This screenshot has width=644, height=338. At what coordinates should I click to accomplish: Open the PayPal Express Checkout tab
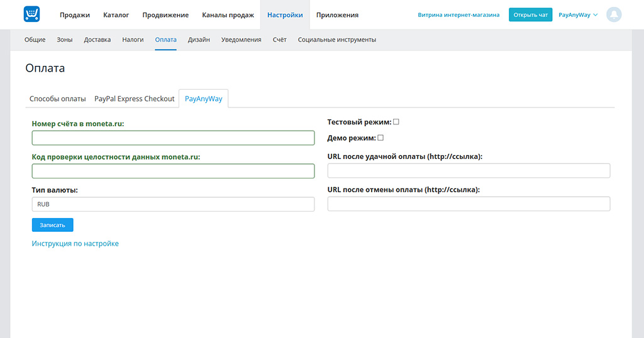135,99
